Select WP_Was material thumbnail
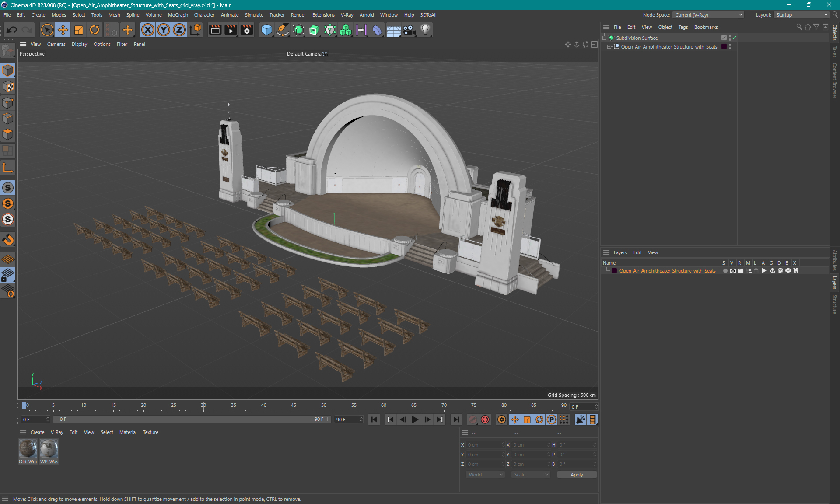Image resolution: width=840 pixels, height=504 pixels. (x=49, y=449)
